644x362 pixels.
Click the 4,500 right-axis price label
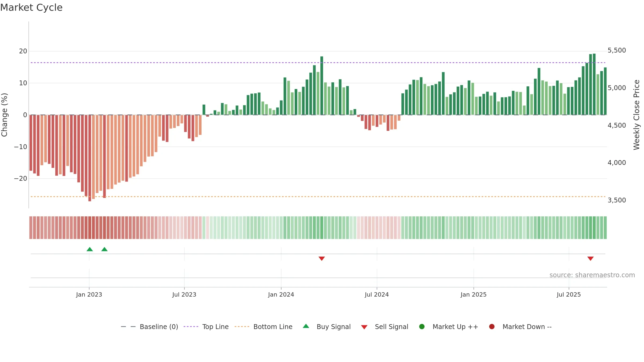point(617,125)
